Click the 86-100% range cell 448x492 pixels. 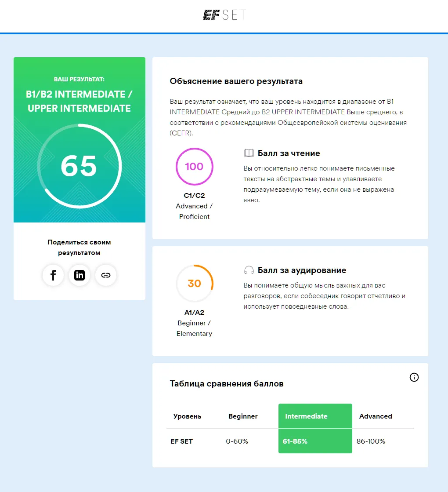371,441
